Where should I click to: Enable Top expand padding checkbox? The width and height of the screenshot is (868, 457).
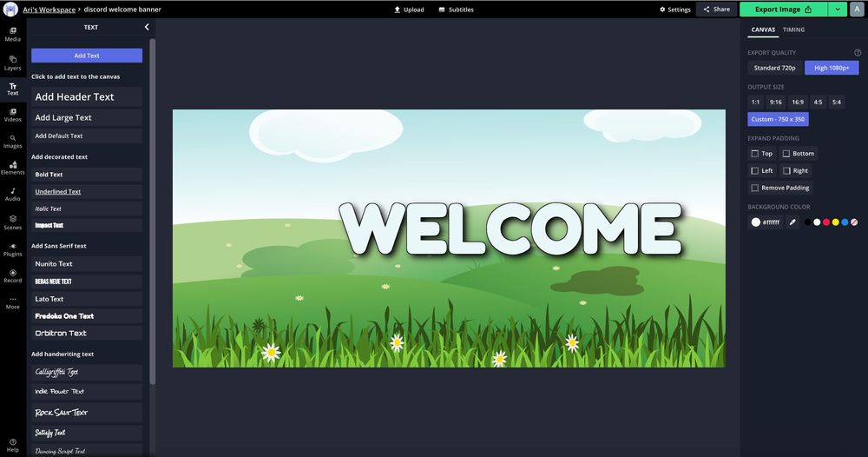755,154
